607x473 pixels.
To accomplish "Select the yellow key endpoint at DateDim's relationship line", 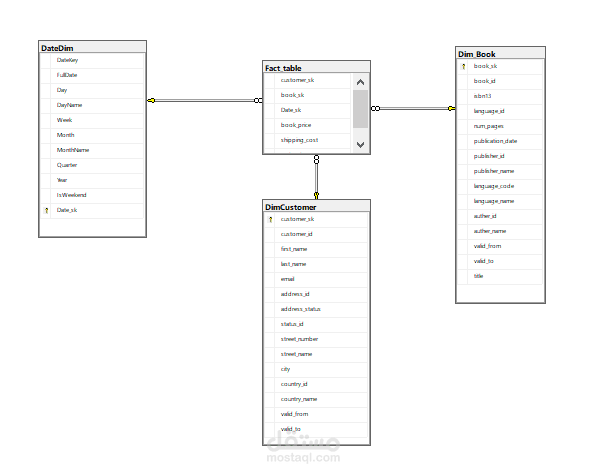I will tap(151, 101).
